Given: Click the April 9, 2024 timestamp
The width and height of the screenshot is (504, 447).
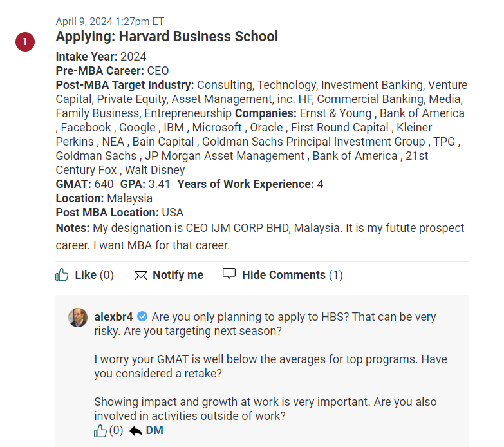Looking at the screenshot, I should tap(109, 21).
